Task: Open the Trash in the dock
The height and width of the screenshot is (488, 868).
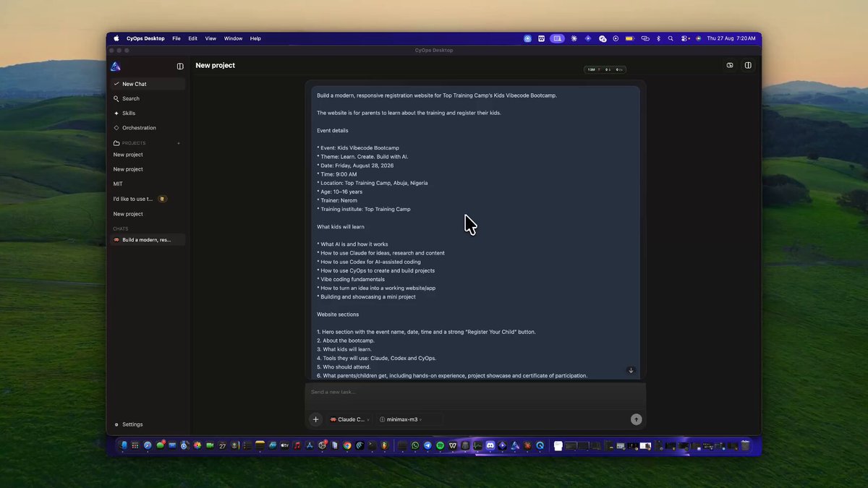Action: [745, 445]
